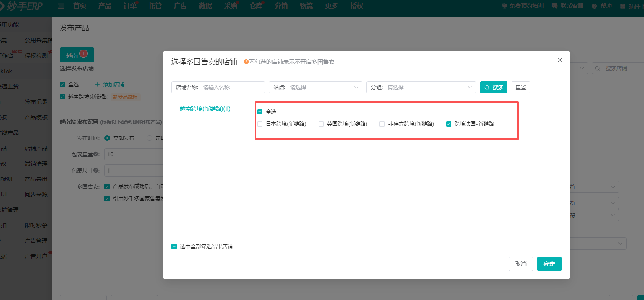Viewport: 644px width, 300px height.
Task: Open the 物流 top menu
Action: (x=306, y=6)
